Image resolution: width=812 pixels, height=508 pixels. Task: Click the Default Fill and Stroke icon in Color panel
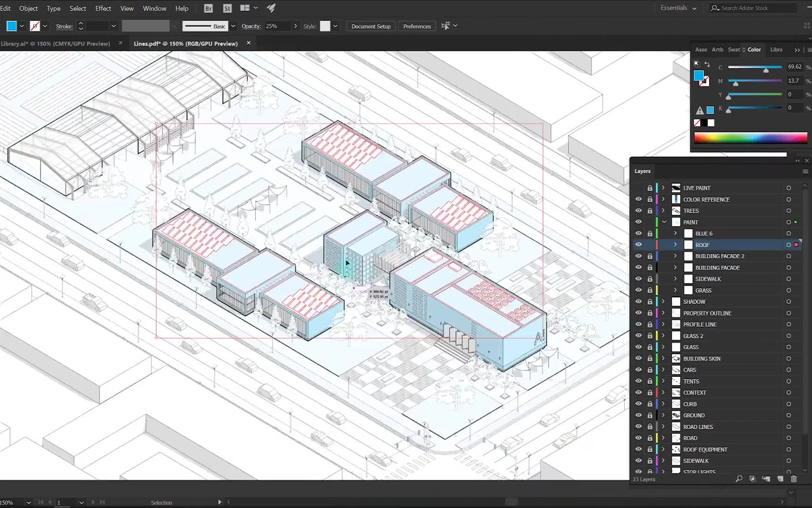coord(697,64)
